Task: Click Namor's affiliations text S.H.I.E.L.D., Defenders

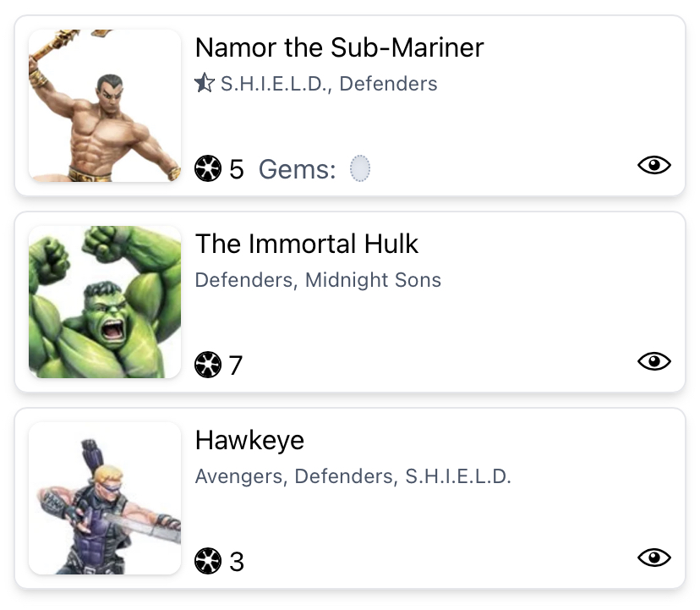Action: pos(329,84)
